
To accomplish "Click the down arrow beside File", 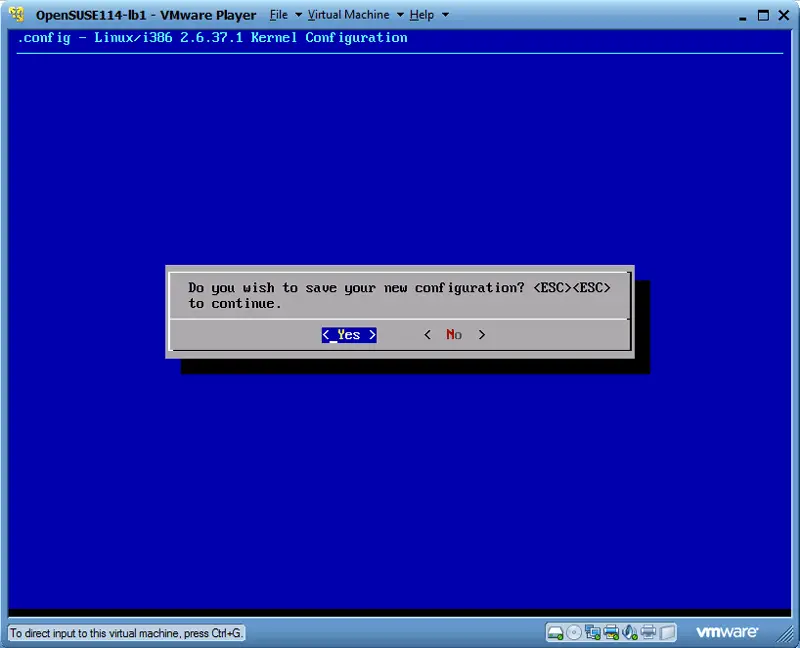I will (x=298, y=15).
